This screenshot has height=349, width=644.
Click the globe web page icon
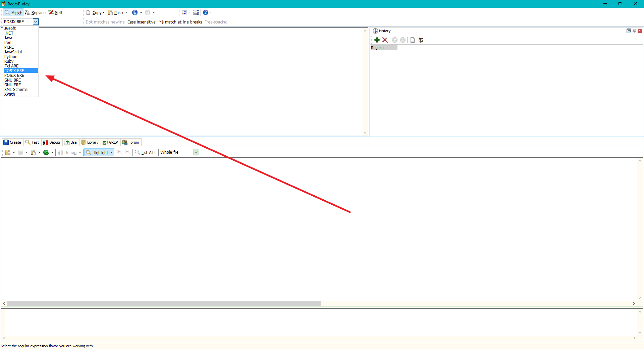click(x=46, y=152)
